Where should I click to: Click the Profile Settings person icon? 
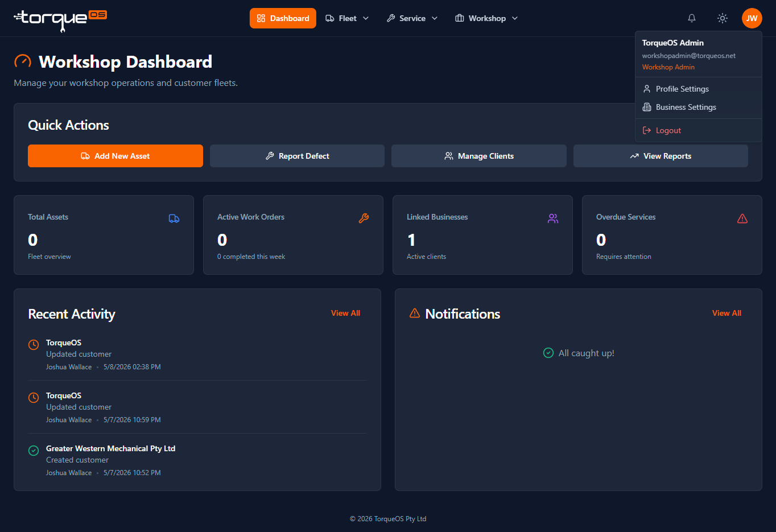647,89
